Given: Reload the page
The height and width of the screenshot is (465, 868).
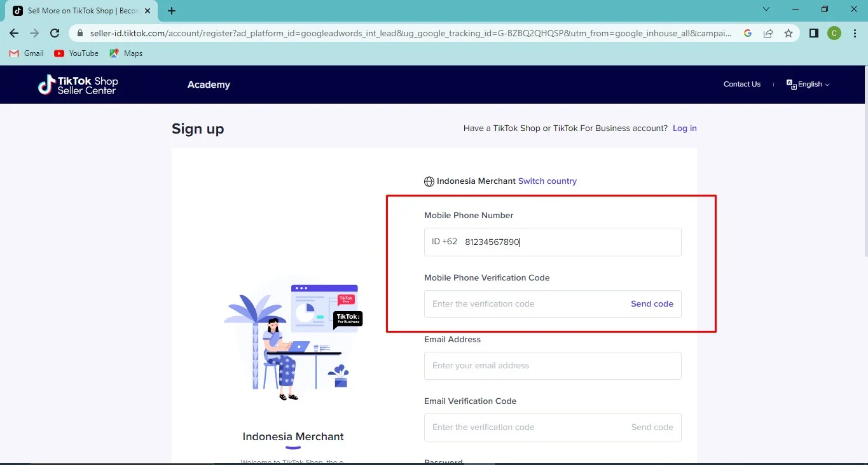Looking at the screenshot, I should pyautogui.click(x=55, y=33).
